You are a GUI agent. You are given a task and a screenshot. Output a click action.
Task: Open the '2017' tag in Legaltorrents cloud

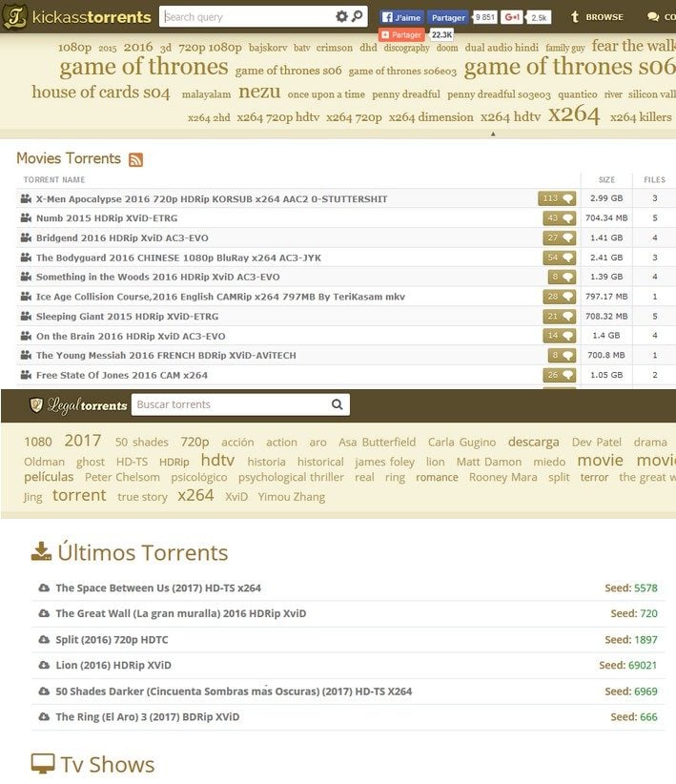83,441
